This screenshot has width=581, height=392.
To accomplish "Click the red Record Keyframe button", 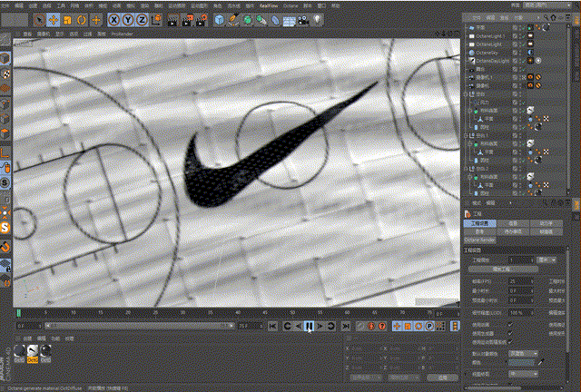I will point(371,326).
